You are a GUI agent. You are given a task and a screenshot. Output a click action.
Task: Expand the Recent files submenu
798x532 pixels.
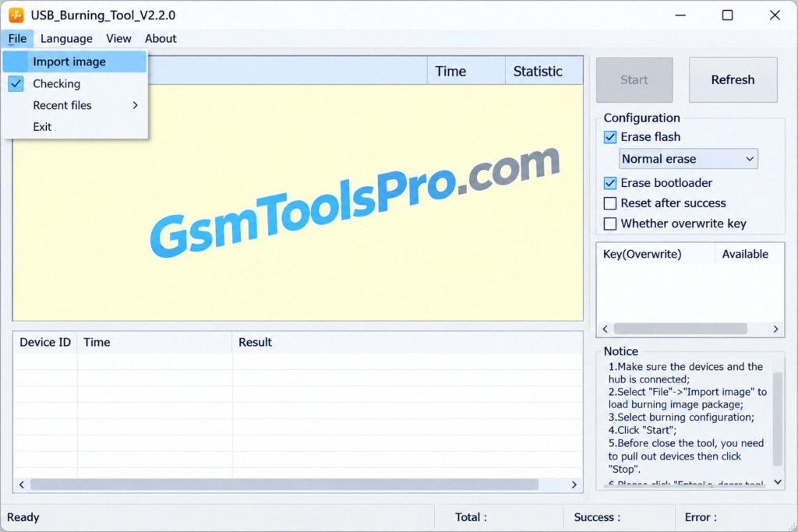click(x=75, y=105)
